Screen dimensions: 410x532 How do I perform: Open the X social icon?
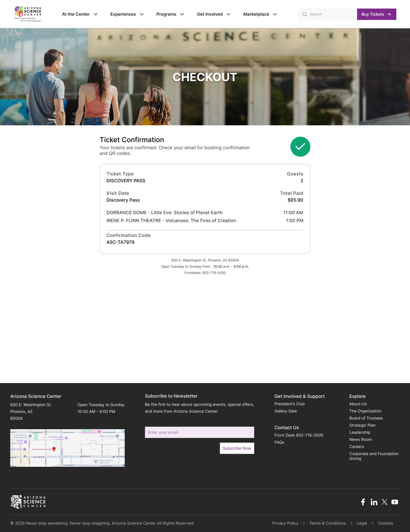click(x=384, y=502)
